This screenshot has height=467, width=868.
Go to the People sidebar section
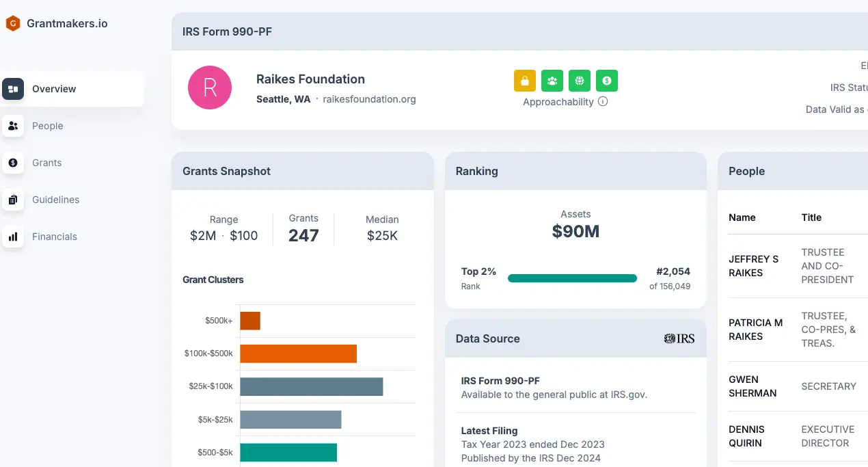[47, 126]
